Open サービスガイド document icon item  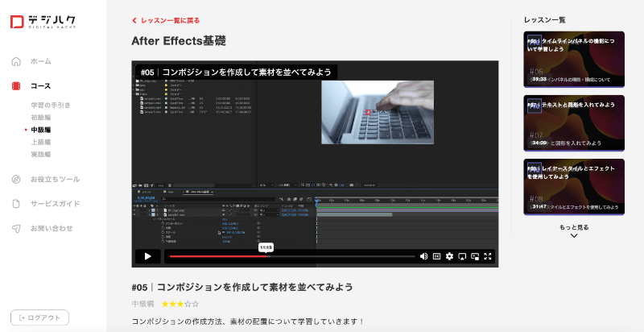[x=54, y=204]
